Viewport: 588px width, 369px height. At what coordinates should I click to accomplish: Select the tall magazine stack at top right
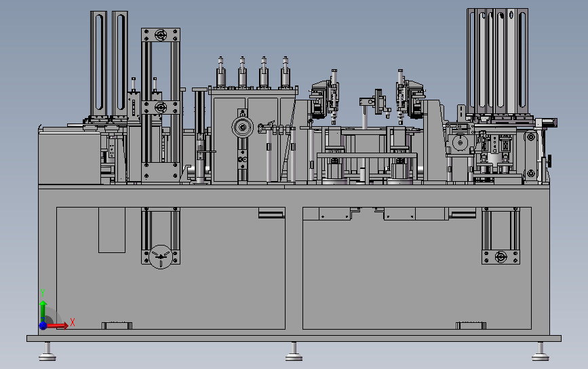tap(498, 62)
